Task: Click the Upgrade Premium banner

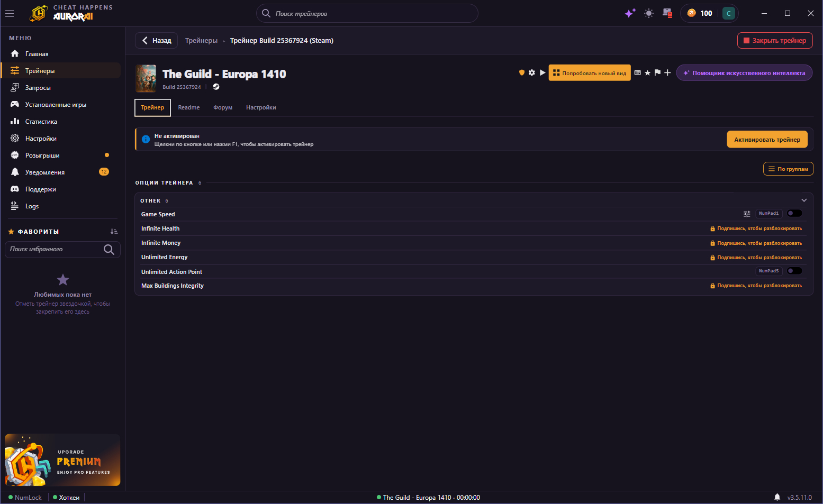Action: pos(62,460)
